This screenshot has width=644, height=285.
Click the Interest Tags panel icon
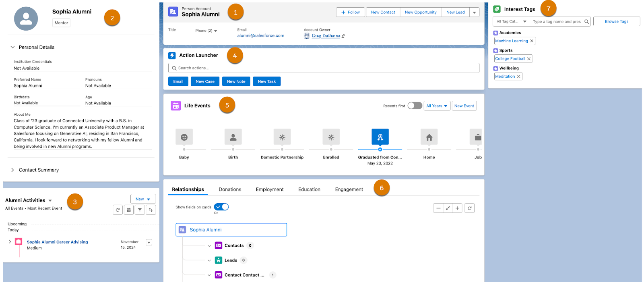[x=497, y=9]
